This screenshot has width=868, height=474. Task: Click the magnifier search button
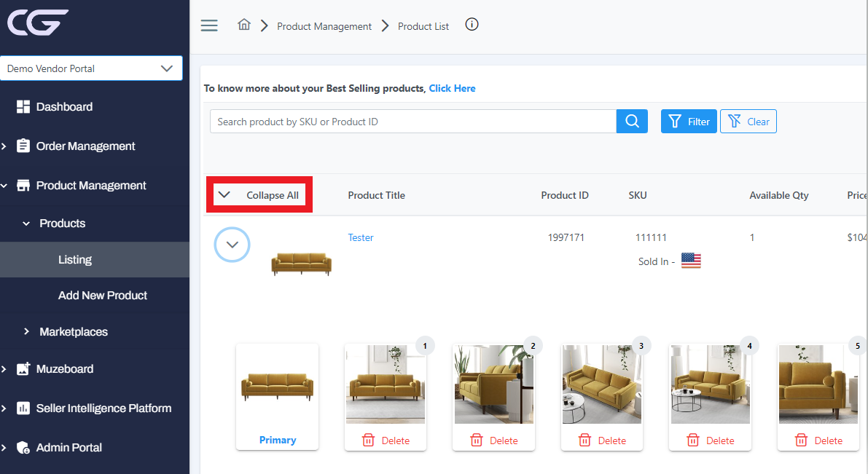coord(632,121)
